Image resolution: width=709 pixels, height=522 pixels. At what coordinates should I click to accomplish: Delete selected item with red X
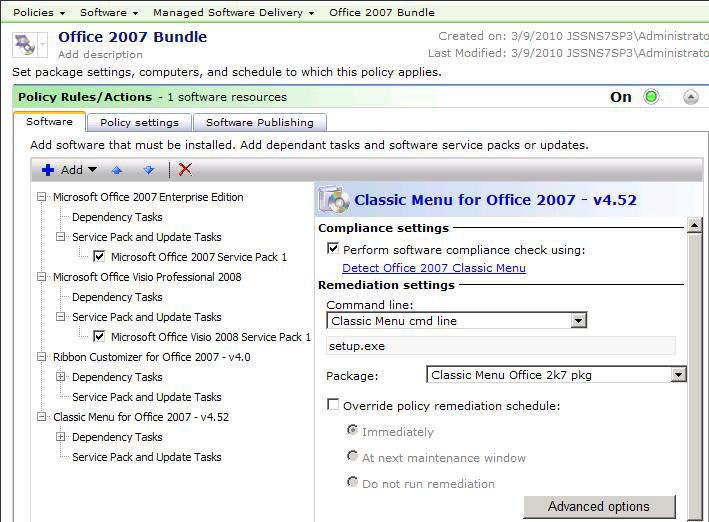click(x=185, y=170)
